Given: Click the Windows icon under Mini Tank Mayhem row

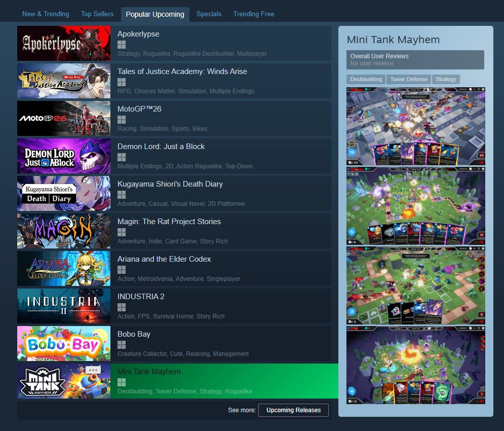Looking at the screenshot, I should [122, 382].
